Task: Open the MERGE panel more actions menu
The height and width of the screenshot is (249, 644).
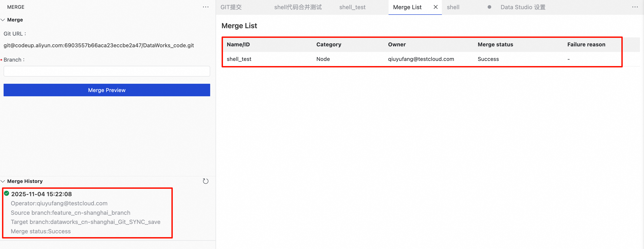Action: [x=205, y=7]
